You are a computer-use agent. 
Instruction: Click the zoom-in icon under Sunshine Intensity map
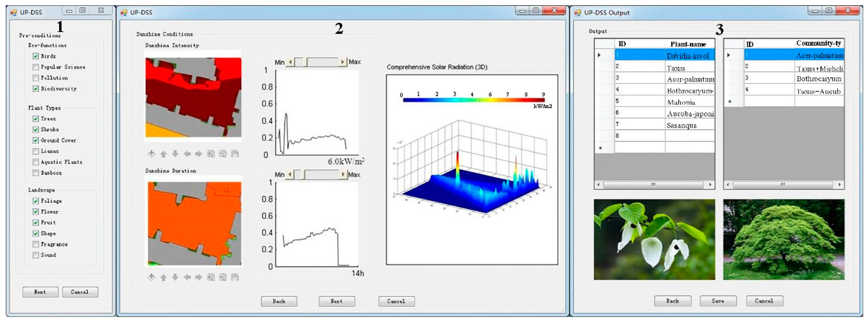[211, 154]
